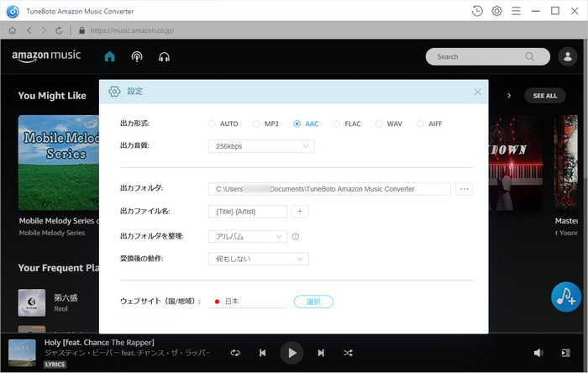Close the settings dialog
Screen dimensions: 588x373
pyautogui.click(x=477, y=92)
